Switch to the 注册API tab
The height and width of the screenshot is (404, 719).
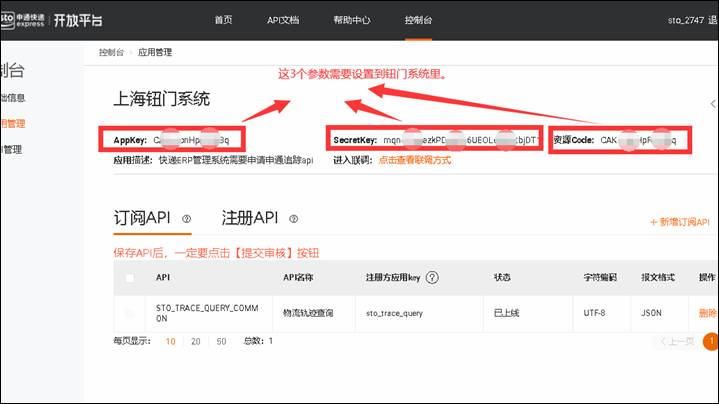click(x=250, y=218)
